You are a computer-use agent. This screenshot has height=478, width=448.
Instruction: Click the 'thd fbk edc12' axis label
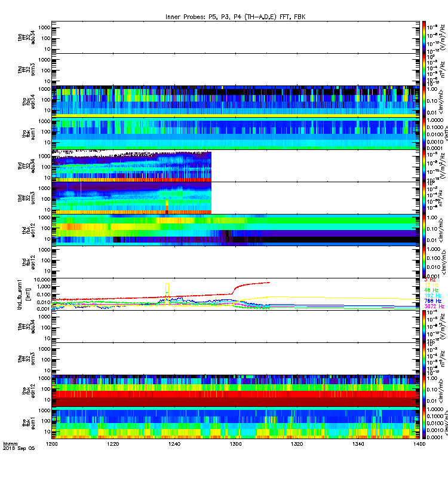[x=29, y=230]
